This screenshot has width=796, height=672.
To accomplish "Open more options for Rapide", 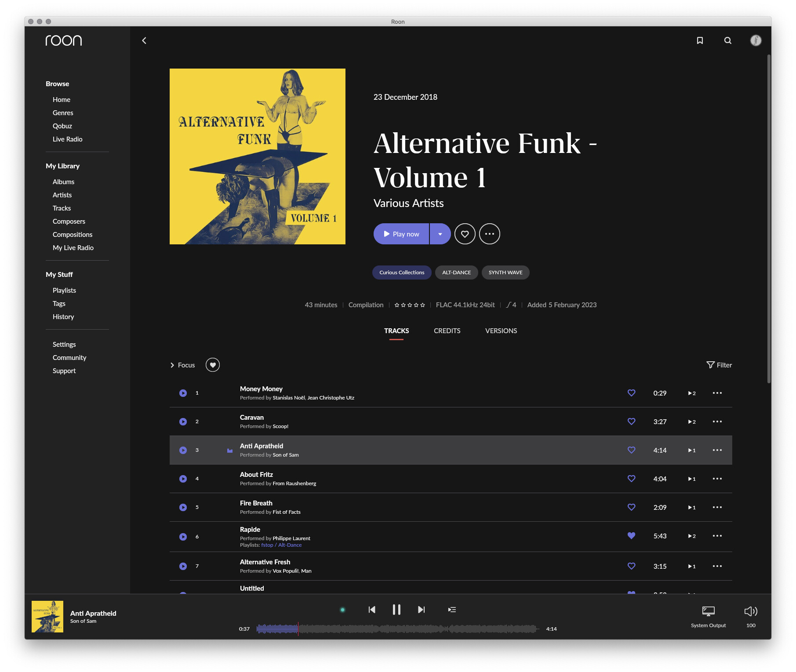I will point(717,536).
